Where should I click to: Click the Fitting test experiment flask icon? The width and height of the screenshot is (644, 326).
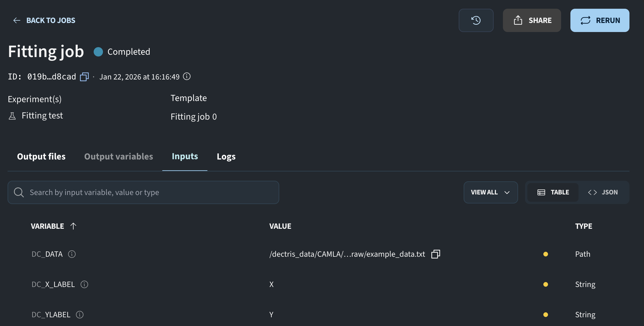[x=12, y=116]
